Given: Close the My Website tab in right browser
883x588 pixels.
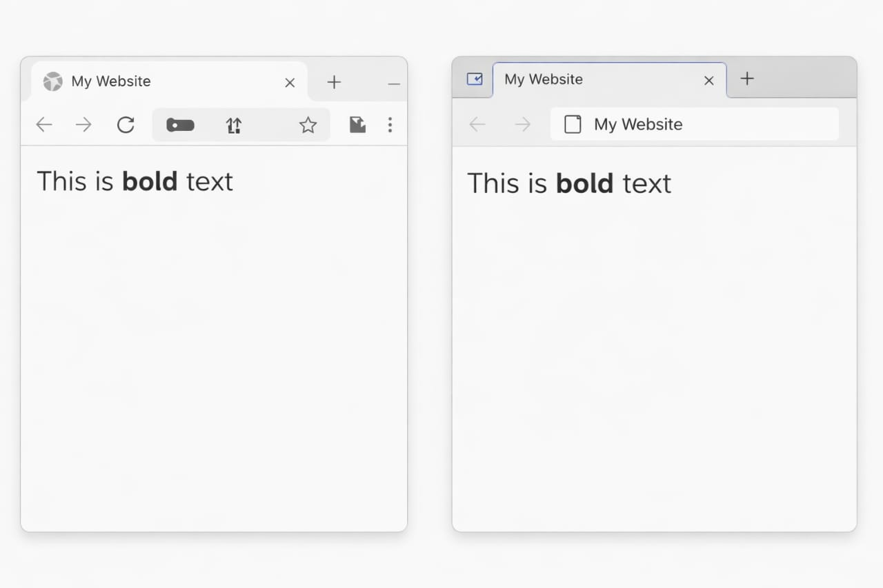Looking at the screenshot, I should tap(708, 81).
